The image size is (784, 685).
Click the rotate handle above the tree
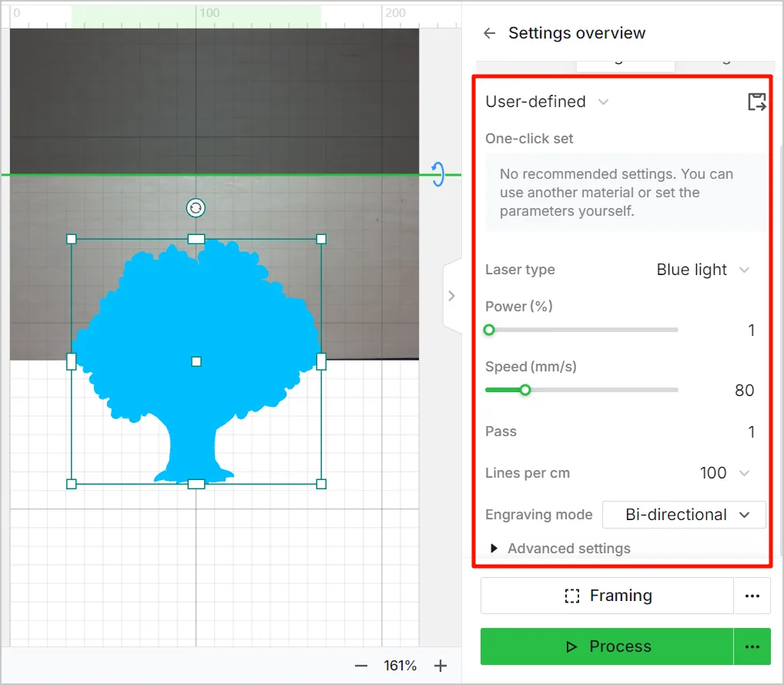pos(196,207)
